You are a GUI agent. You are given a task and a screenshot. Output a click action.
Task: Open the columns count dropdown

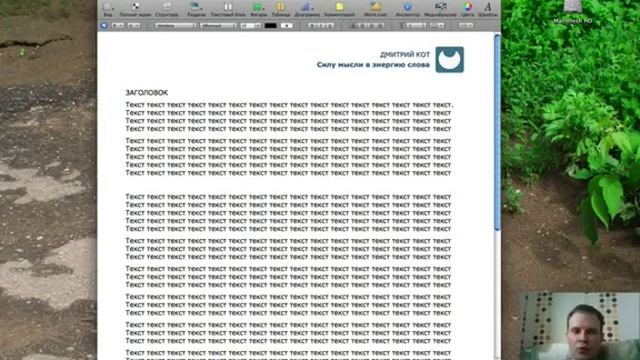437,25
